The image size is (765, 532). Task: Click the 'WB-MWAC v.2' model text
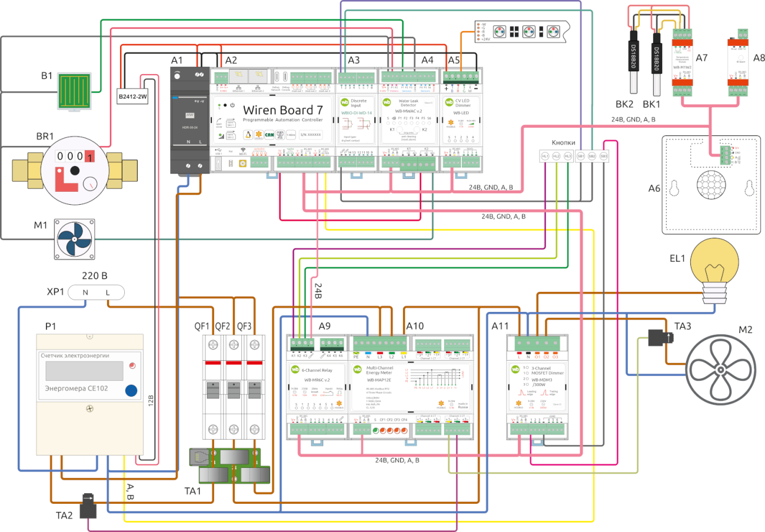(408, 111)
